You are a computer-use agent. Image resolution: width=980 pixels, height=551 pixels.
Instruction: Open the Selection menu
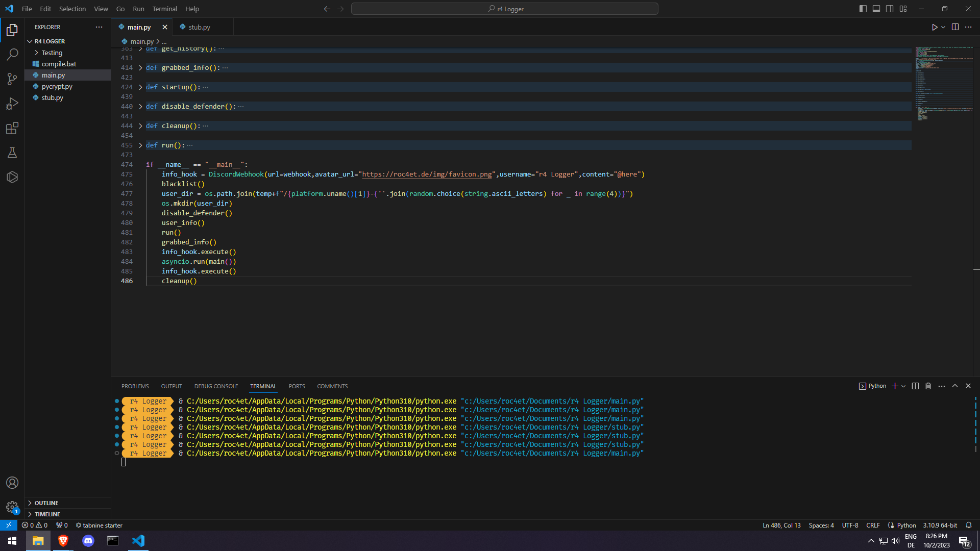[72, 9]
